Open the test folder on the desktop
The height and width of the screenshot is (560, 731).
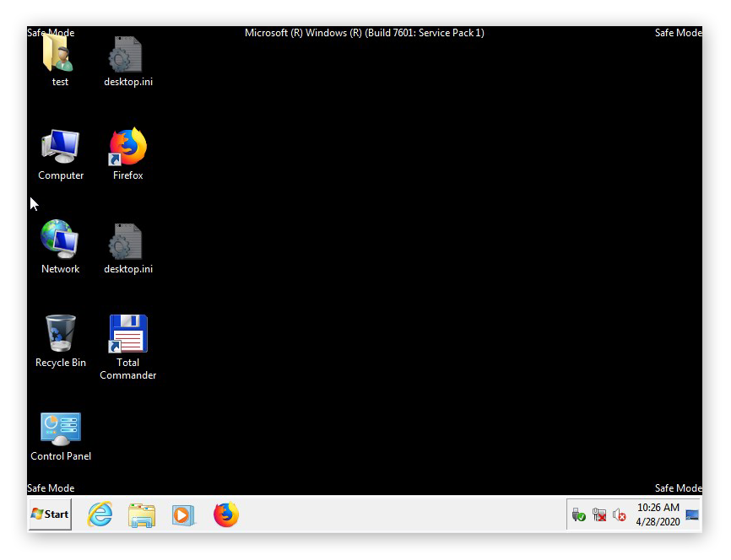click(60, 51)
